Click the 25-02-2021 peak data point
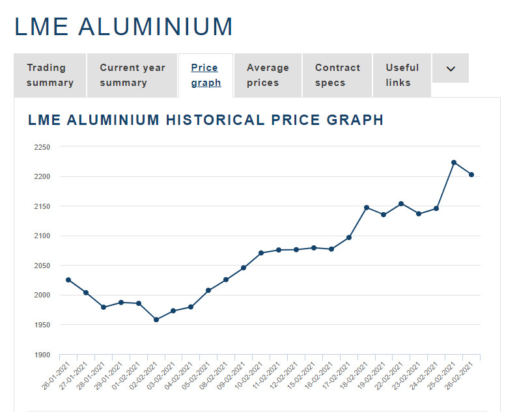532x412 pixels. 454,162
